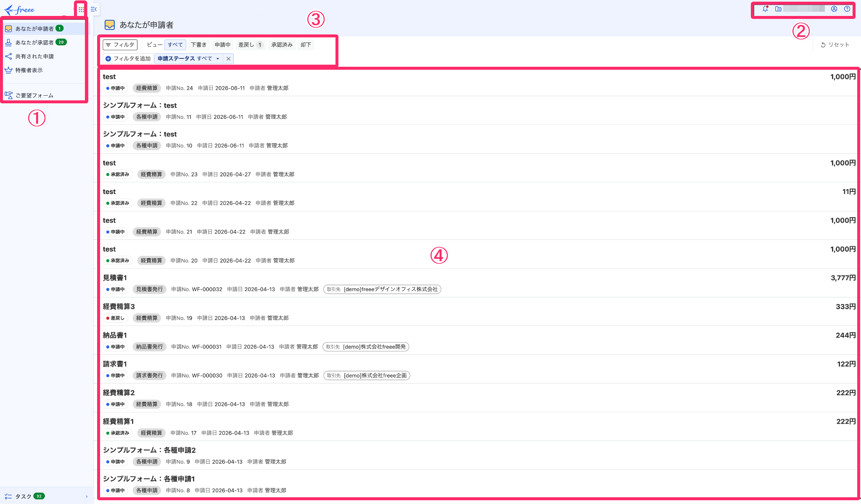Remove the 申請ステータス filter chip

pyautogui.click(x=228, y=59)
